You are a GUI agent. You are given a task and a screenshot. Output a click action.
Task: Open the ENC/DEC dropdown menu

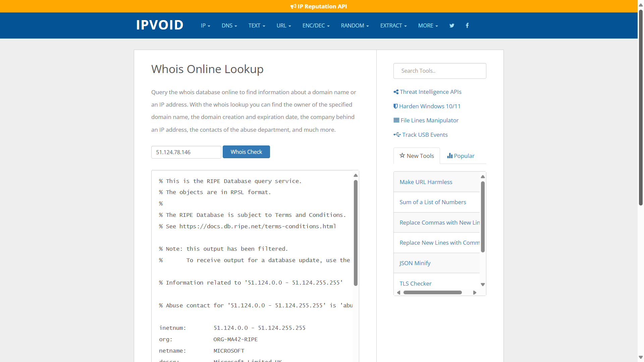316,25
